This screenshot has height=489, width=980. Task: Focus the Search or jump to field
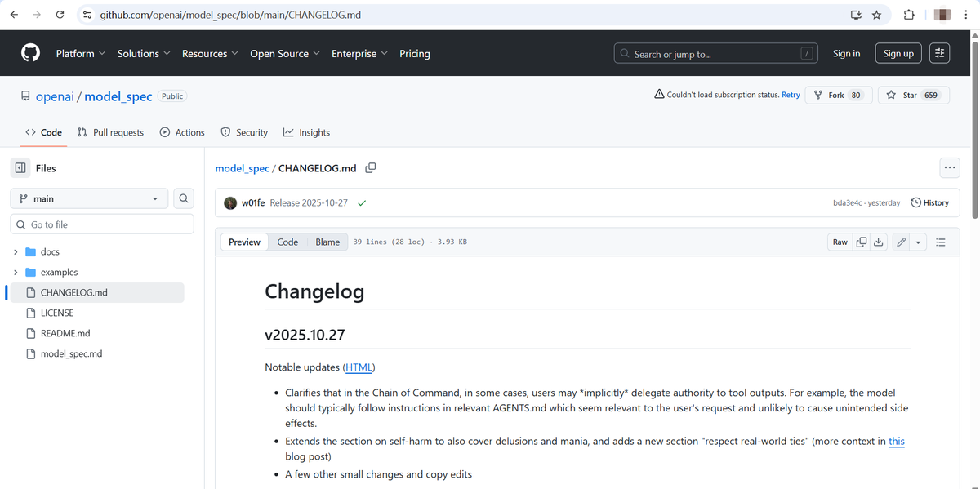tap(717, 53)
